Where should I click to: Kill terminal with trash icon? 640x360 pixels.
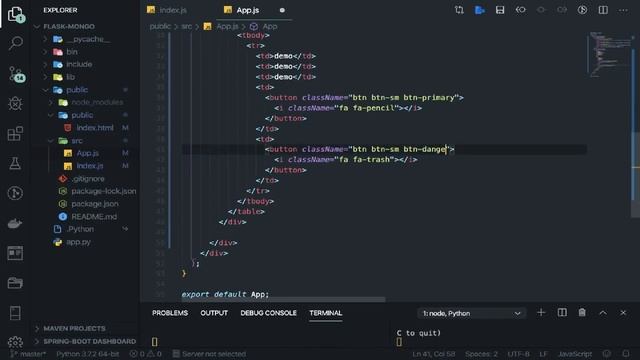pyautogui.click(x=582, y=313)
